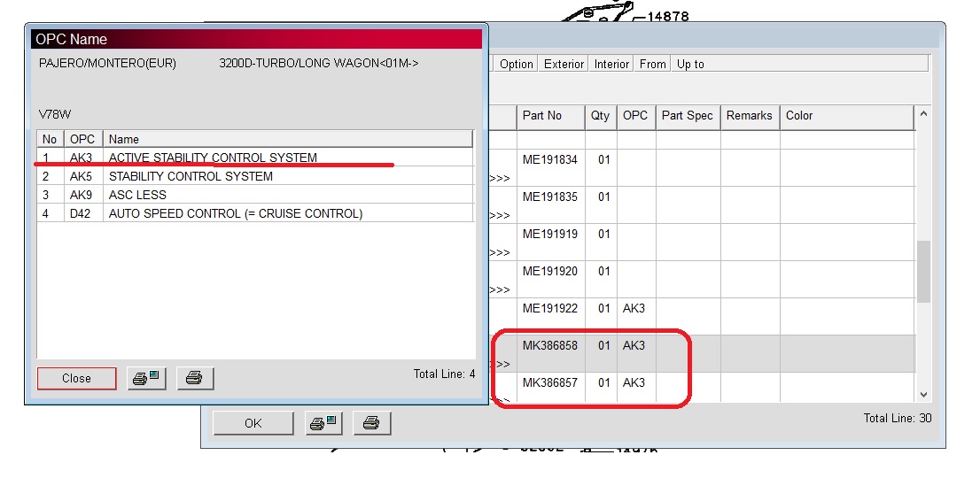The width and height of the screenshot is (980, 478).
Task: Select part number ME191834
Action: [x=550, y=159]
